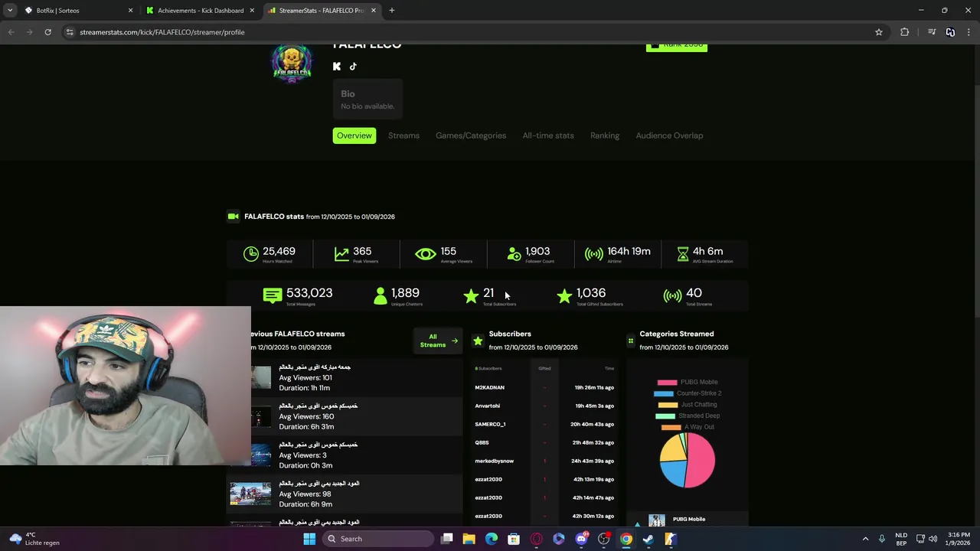
Task: Click the thumbnail of the 6h 9m stream
Action: (250, 494)
